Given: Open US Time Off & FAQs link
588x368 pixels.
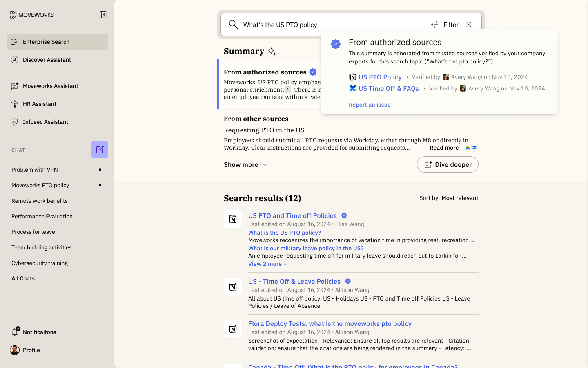Looking at the screenshot, I should tap(389, 88).
